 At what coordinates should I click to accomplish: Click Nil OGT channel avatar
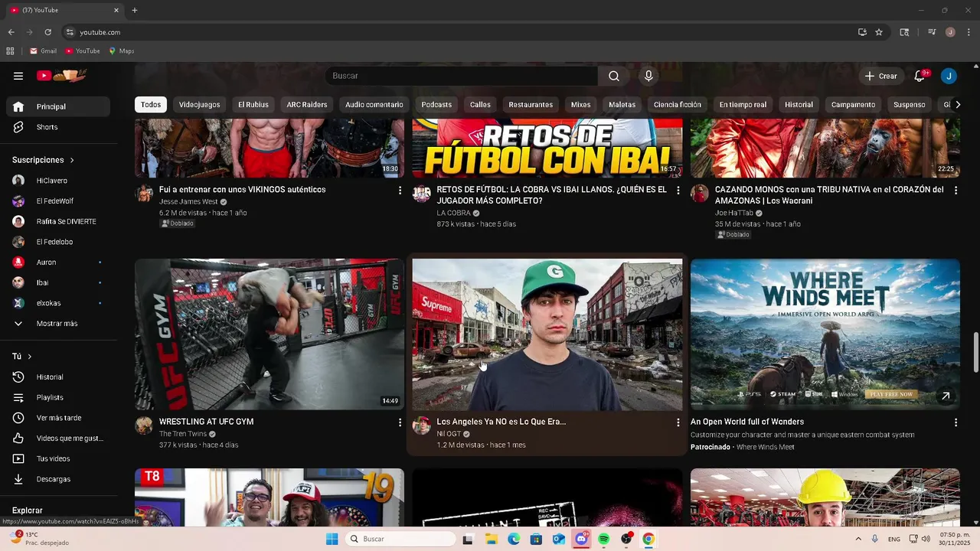click(422, 425)
